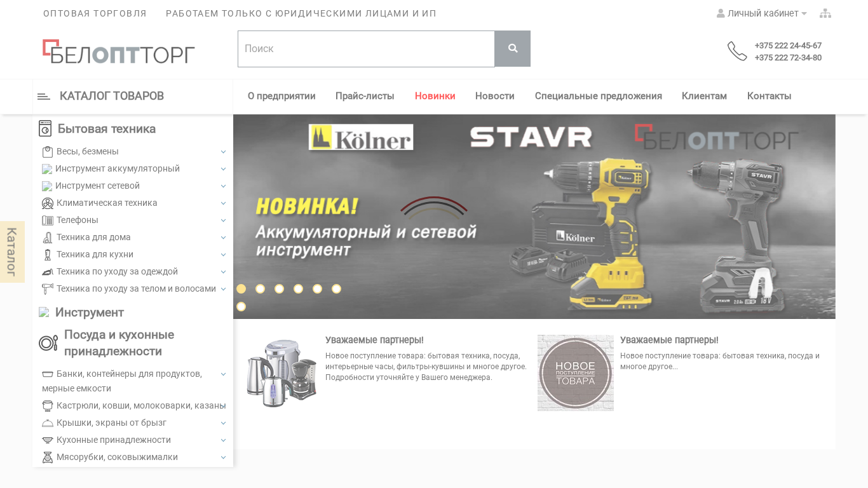Open the kettles news thumbnail

pos(281,373)
